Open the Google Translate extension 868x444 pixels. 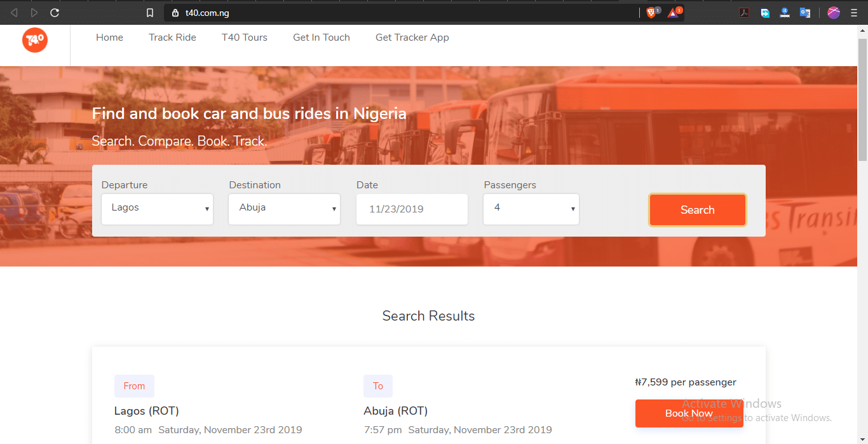click(x=805, y=13)
